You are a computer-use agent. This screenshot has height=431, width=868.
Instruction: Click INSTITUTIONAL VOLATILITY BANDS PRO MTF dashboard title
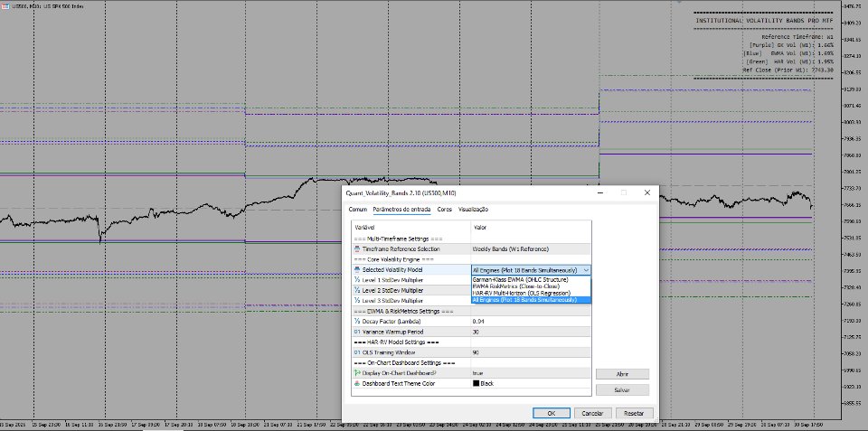tap(764, 21)
